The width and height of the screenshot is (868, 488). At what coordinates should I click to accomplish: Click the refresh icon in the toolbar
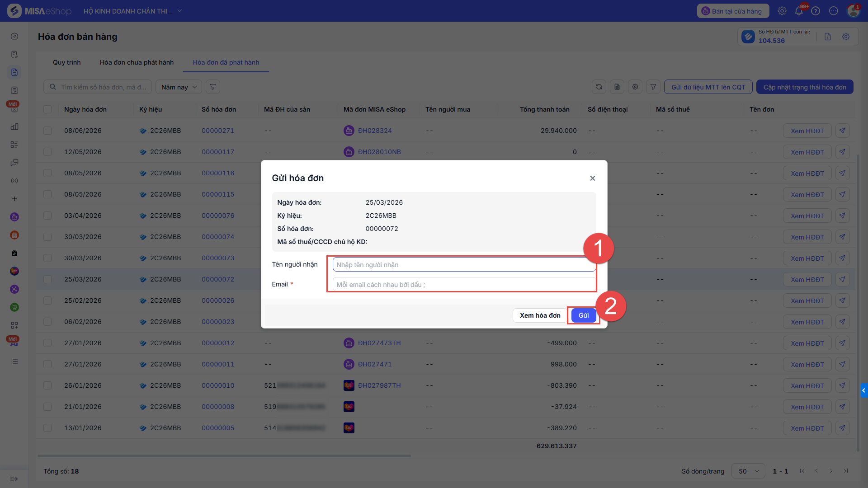pyautogui.click(x=599, y=87)
